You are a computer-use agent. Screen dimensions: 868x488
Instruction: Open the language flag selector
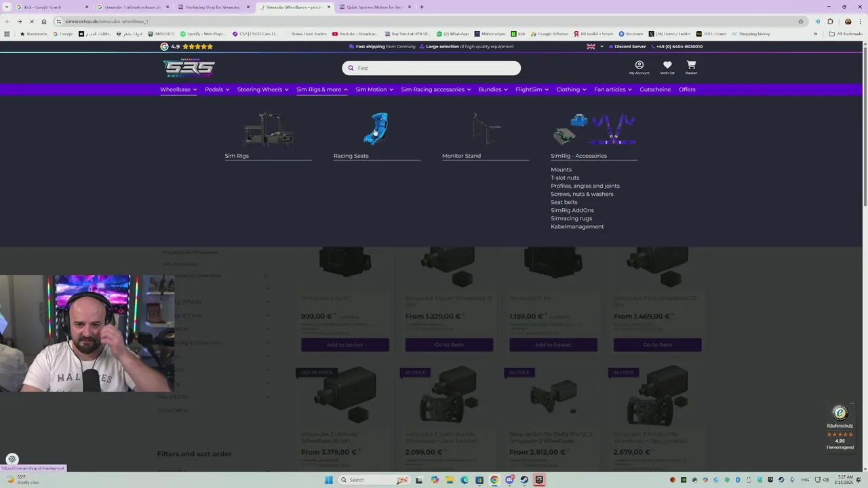tap(595, 47)
